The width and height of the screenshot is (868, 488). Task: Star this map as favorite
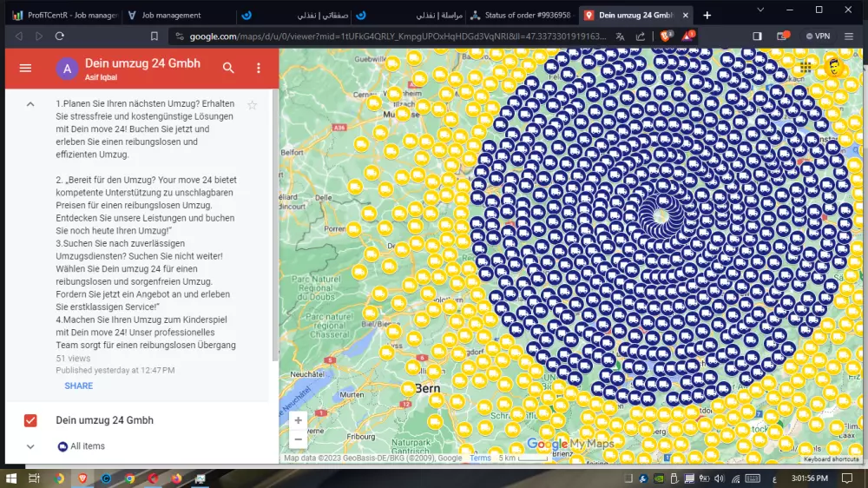point(253,105)
